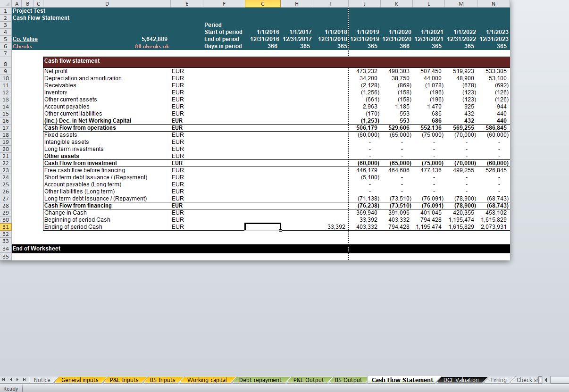Image resolution: width=569 pixels, height=392 pixels.
Task: Click the 'Fixed assets' row label
Action: (x=60, y=135)
